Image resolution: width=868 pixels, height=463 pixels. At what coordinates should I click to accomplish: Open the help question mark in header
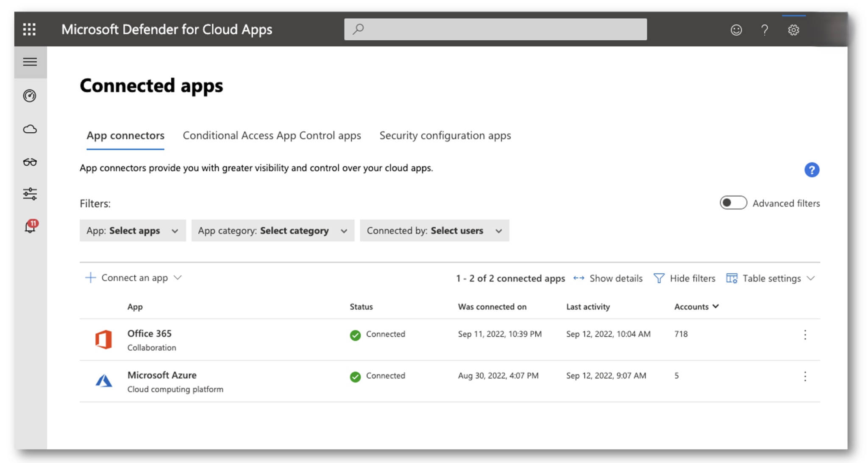tap(765, 30)
